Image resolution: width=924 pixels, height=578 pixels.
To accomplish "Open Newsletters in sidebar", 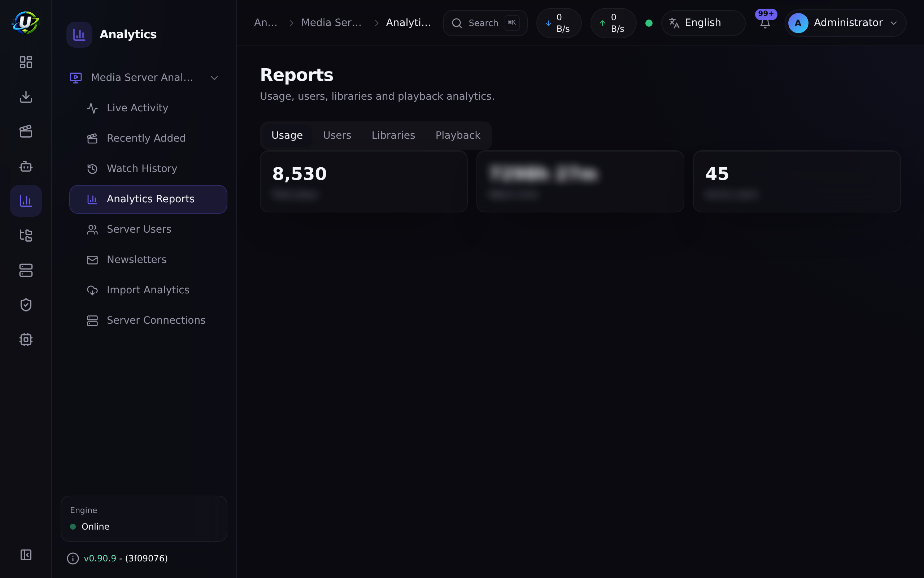I will pyautogui.click(x=148, y=260).
